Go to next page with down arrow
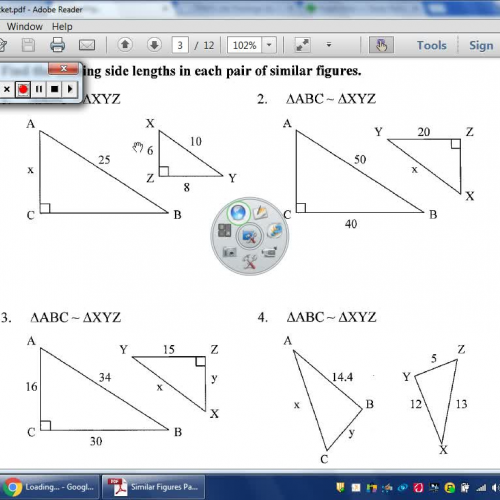Image resolution: width=500 pixels, height=500 pixels. coord(154,44)
